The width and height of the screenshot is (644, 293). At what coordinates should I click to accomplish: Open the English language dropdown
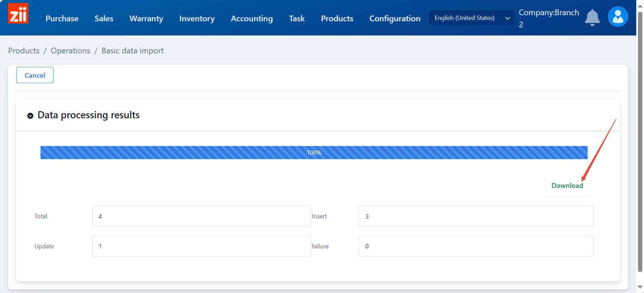471,18
